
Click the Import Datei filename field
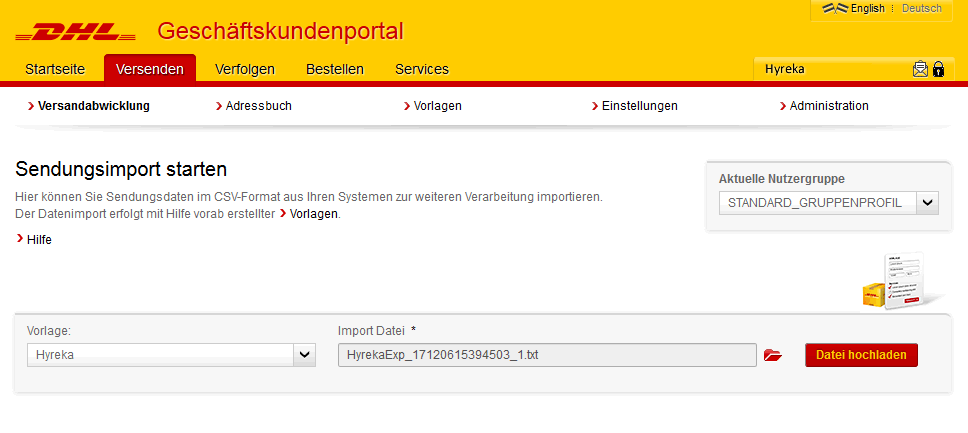click(547, 355)
